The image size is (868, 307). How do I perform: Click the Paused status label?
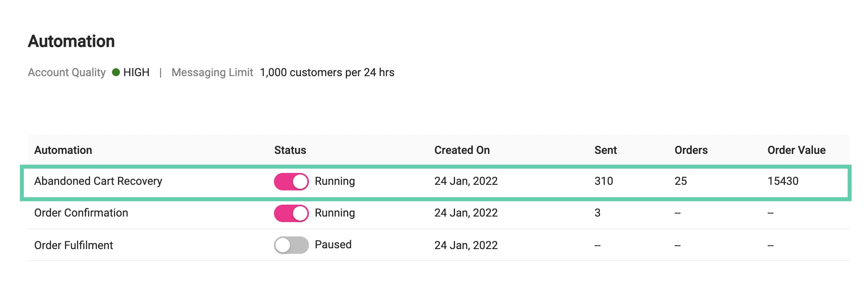(333, 245)
